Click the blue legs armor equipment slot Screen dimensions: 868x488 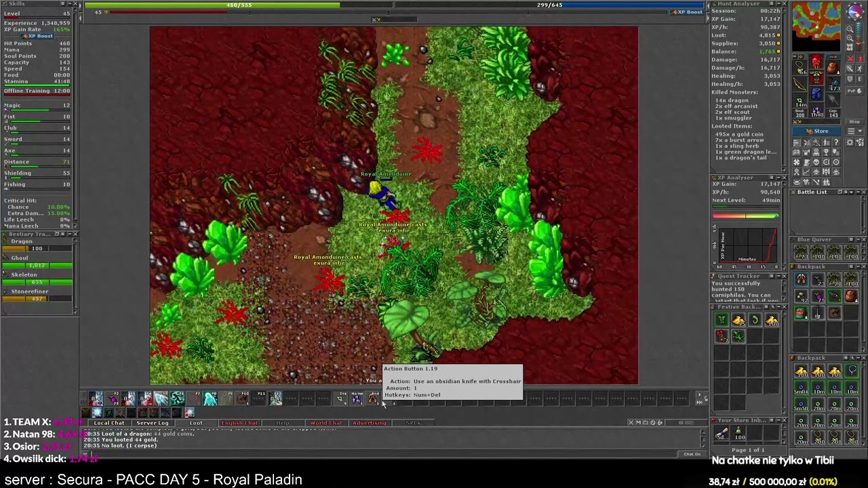pyautogui.click(x=817, y=94)
